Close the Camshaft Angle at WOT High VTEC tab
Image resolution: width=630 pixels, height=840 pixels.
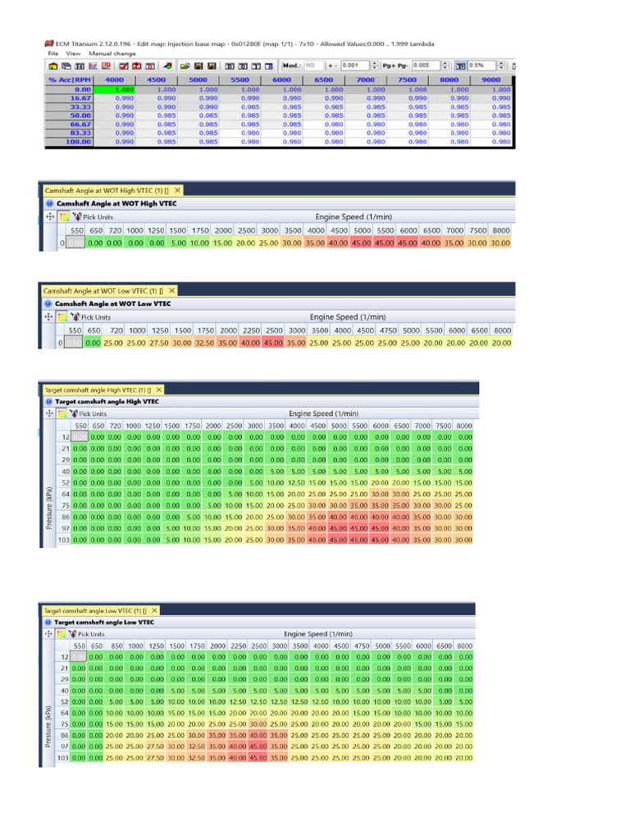[177, 190]
